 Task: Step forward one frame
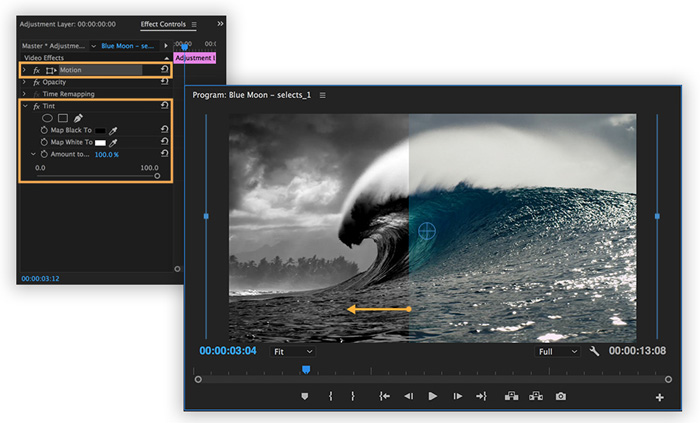(x=458, y=396)
